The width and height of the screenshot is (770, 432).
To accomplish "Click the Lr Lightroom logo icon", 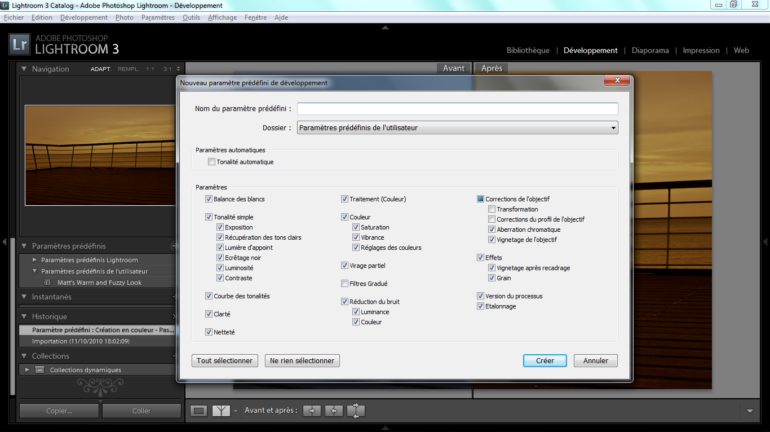I will tap(19, 43).
